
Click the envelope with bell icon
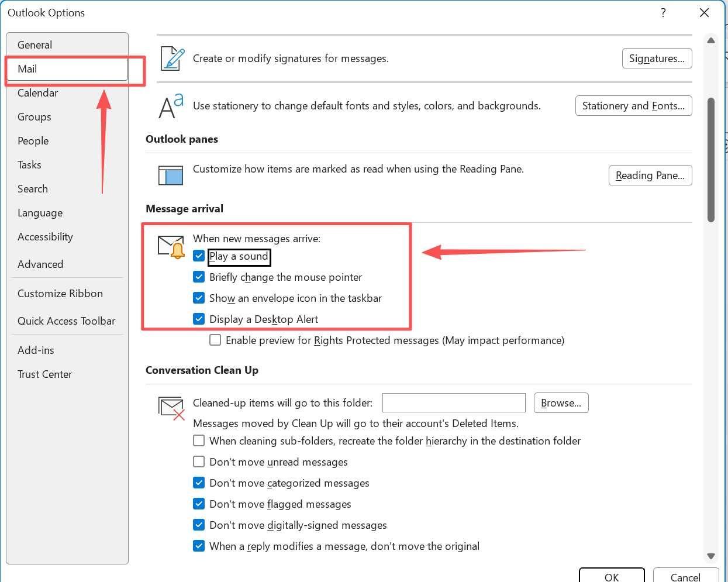pos(171,246)
